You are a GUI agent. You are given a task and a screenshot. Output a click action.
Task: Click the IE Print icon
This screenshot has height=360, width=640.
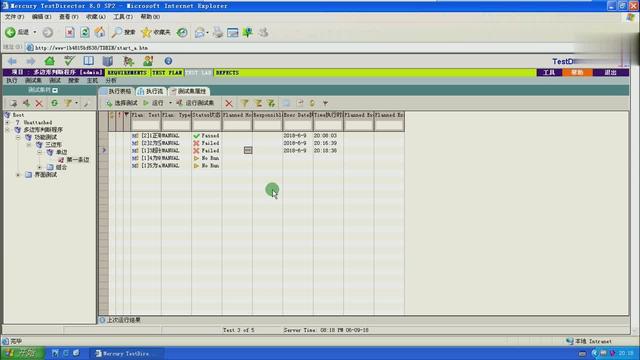pyautogui.click(x=218, y=32)
